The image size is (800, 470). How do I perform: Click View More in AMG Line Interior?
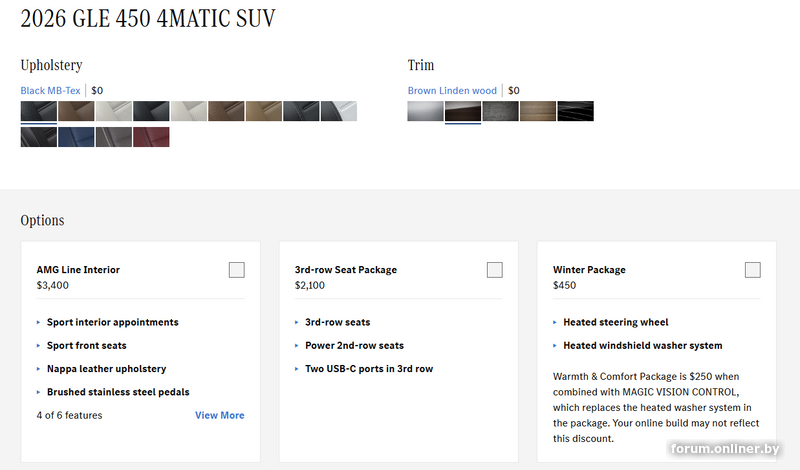tap(219, 416)
